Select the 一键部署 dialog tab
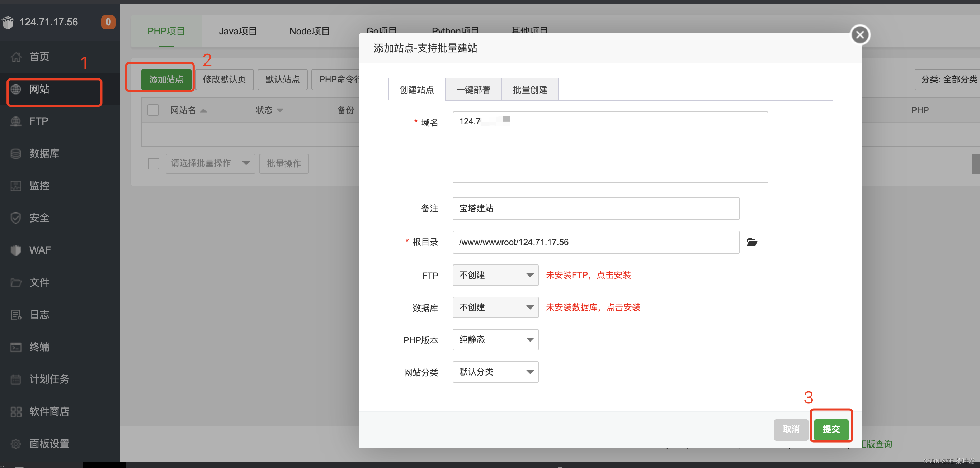 coord(473,90)
